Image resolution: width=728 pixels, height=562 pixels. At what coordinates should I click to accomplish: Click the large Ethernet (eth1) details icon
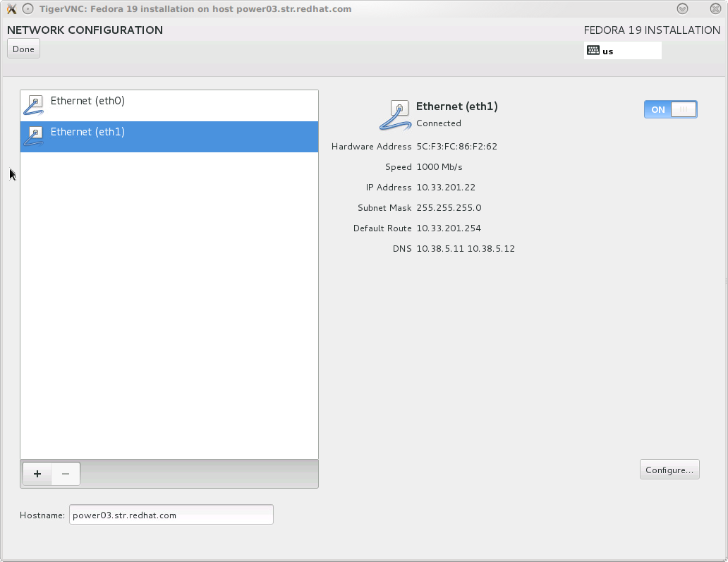coord(395,115)
